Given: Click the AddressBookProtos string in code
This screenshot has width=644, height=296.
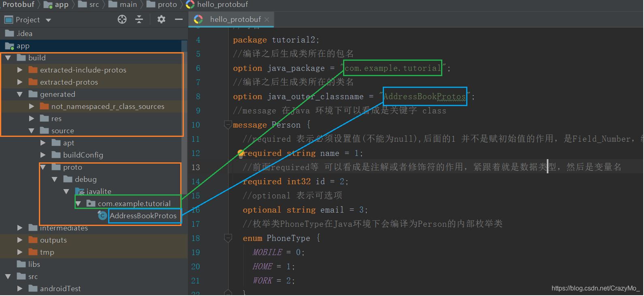Looking at the screenshot, I should [x=424, y=96].
